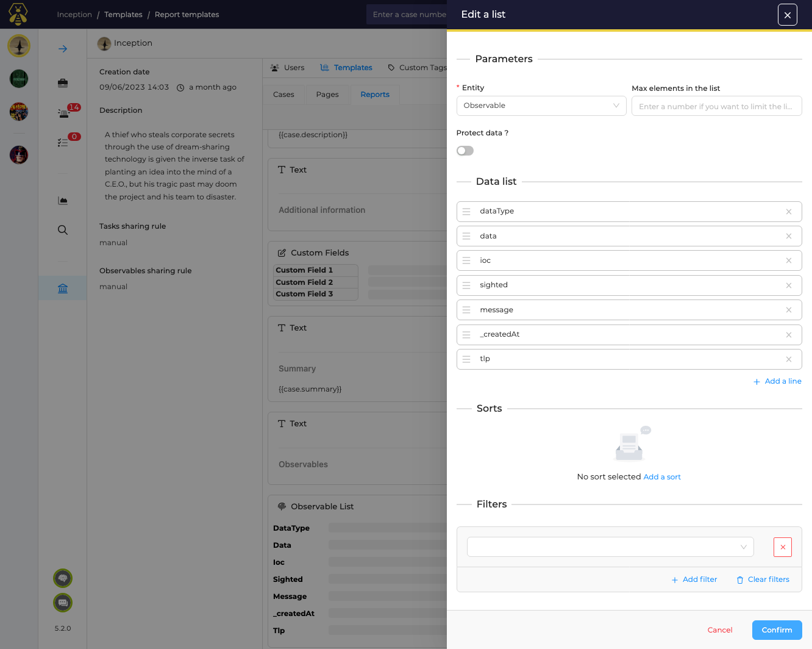Viewport: 812px width, 649px height.
Task: Click Add a line link
Action: (x=777, y=381)
